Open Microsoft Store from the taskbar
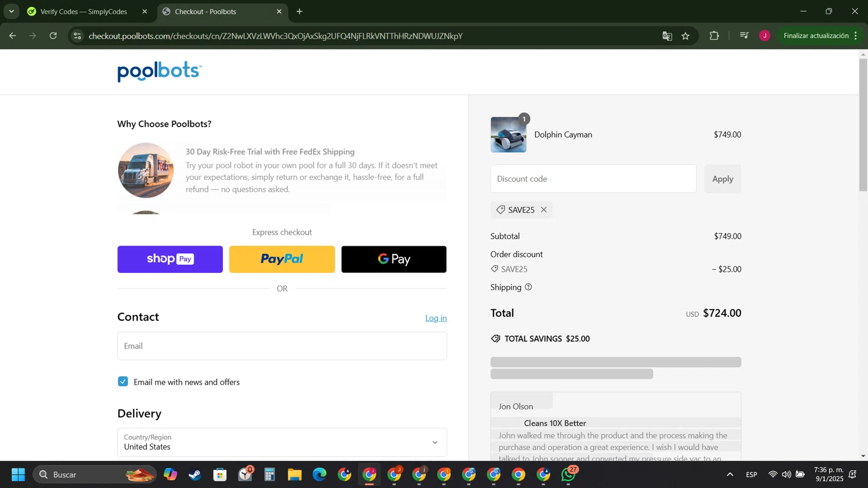The image size is (868, 488). [220, 475]
